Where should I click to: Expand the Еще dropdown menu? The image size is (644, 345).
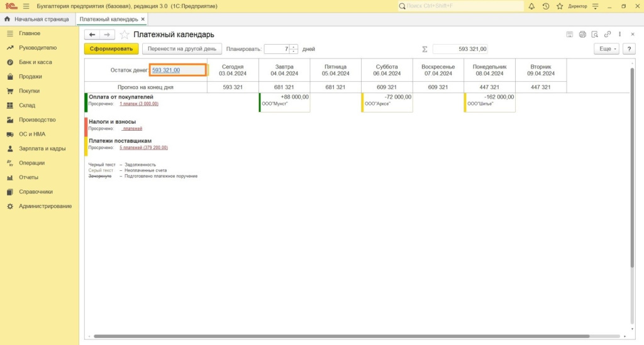(606, 48)
